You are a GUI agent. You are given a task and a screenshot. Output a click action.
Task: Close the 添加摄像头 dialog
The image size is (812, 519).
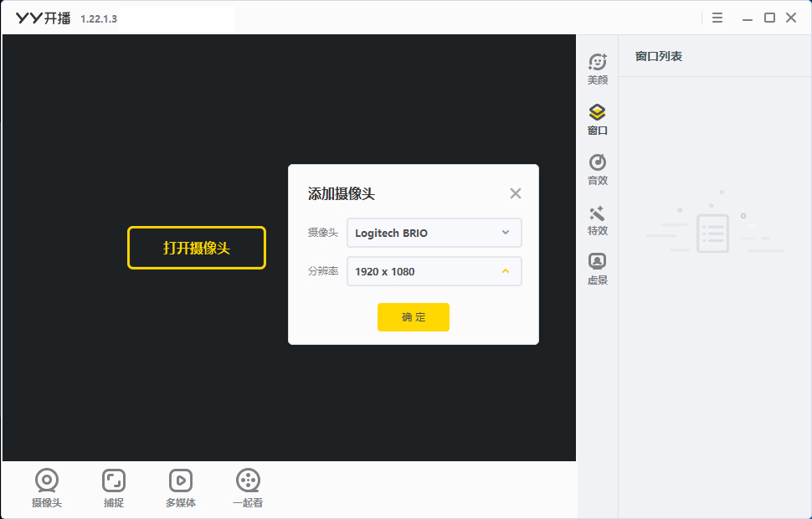coord(515,193)
